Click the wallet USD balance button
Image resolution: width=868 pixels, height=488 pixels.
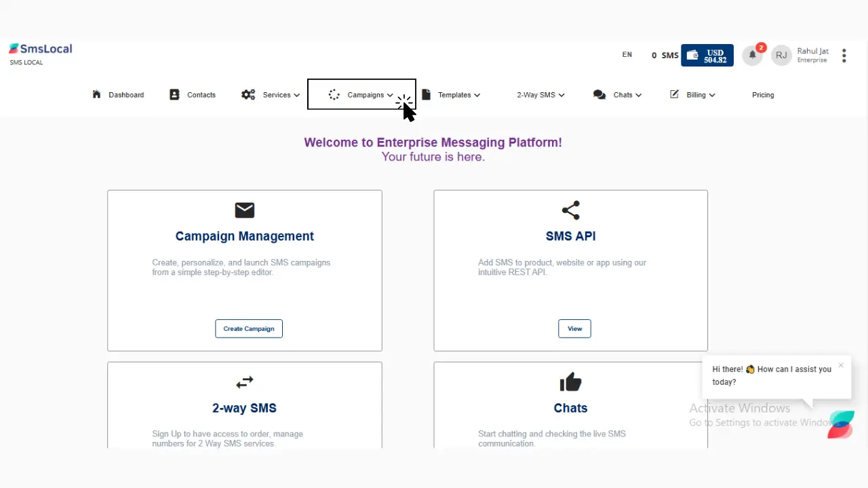[x=707, y=56]
